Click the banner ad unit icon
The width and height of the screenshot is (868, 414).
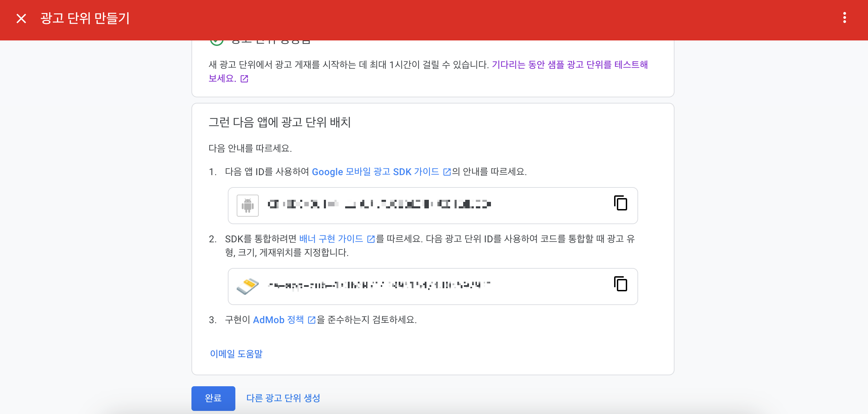pyautogui.click(x=247, y=286)
